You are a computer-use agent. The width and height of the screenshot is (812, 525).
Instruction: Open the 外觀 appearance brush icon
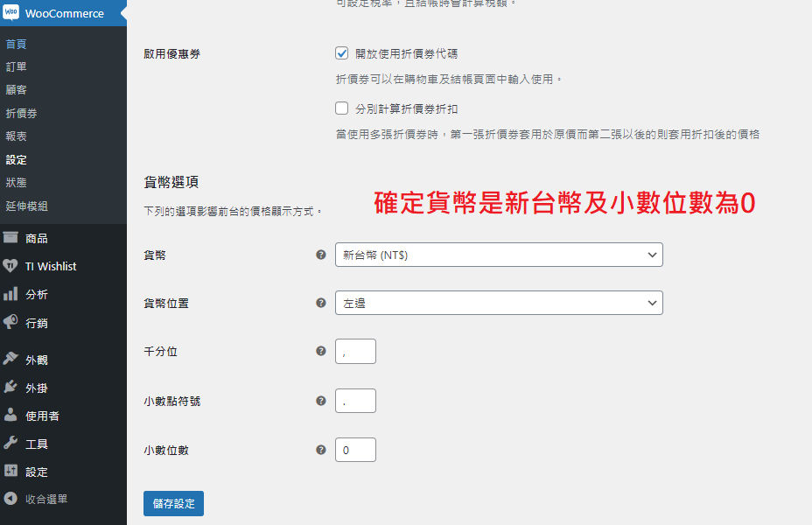(x=11, y=359)
